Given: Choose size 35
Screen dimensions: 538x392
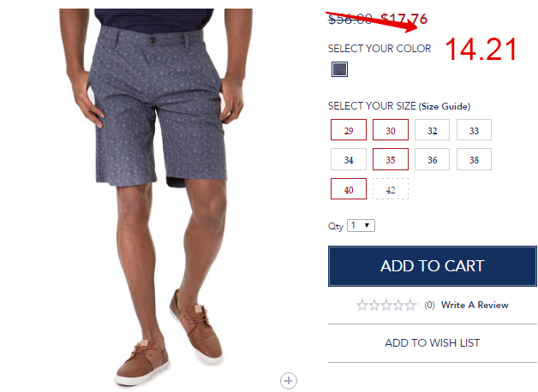Looking at the screenshot, I should (x=391, y=159).
